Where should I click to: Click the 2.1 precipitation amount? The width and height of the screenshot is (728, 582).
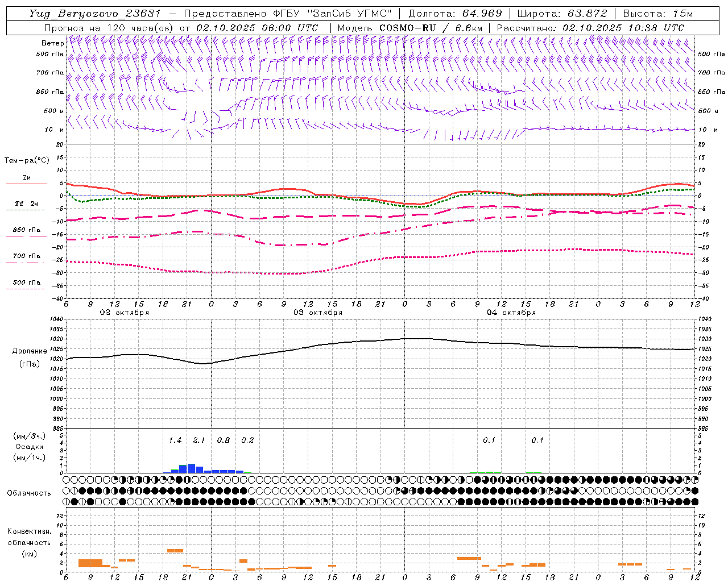pos(199,440)
